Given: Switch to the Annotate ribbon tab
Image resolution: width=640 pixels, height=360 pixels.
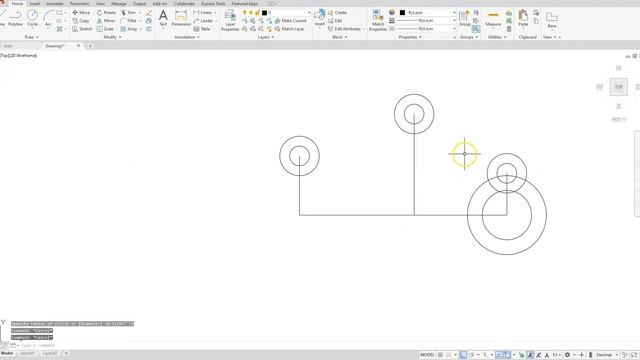Looking at the screenshot, I should [x=55, y=4].
